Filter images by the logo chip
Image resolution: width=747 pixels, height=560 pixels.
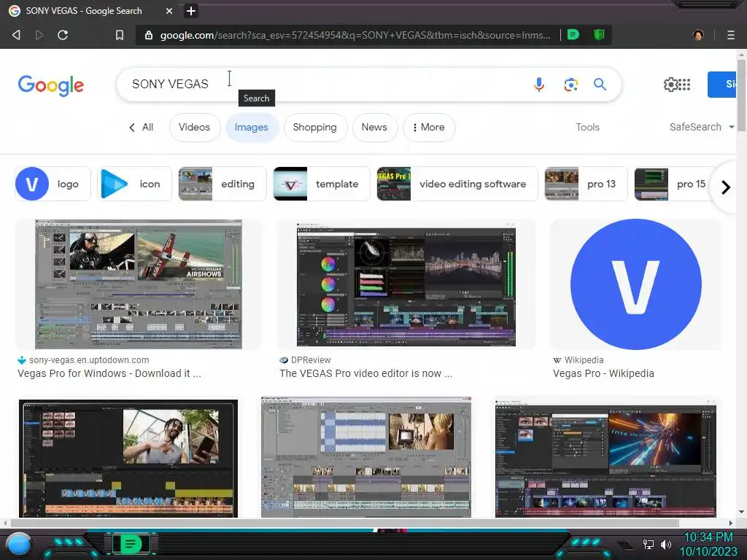53,184
